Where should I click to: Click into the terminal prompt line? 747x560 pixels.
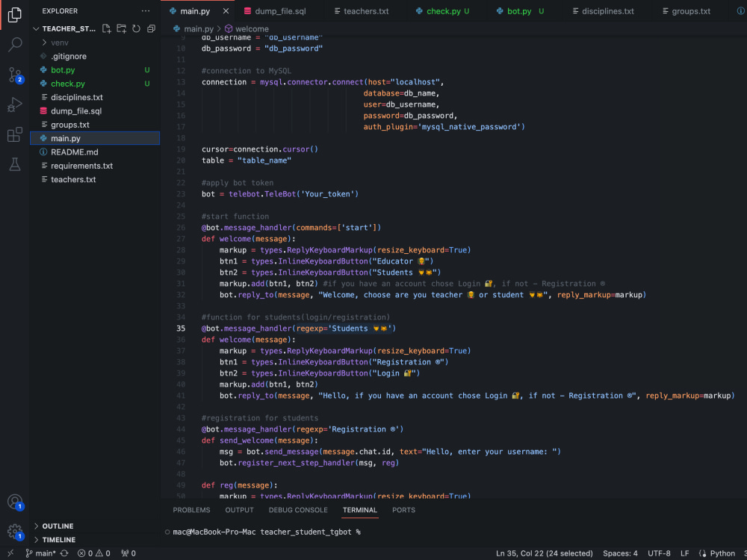coord(267,532)
